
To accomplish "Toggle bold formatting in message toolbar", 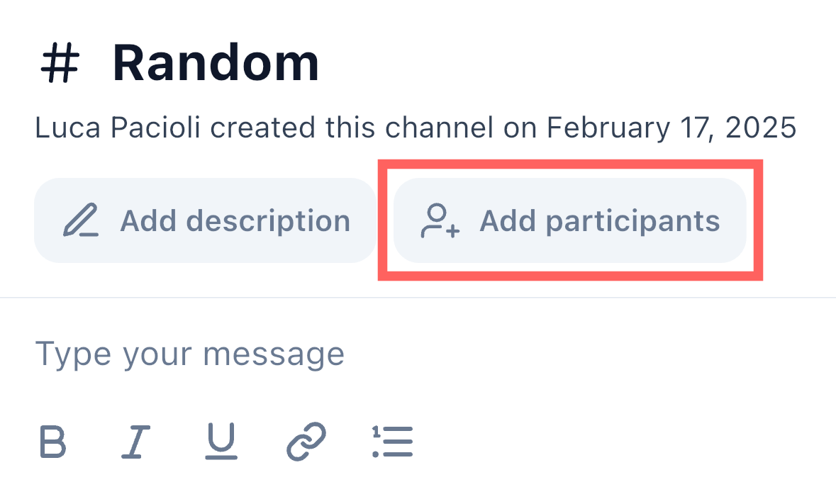I will click(x=52, y=442).
